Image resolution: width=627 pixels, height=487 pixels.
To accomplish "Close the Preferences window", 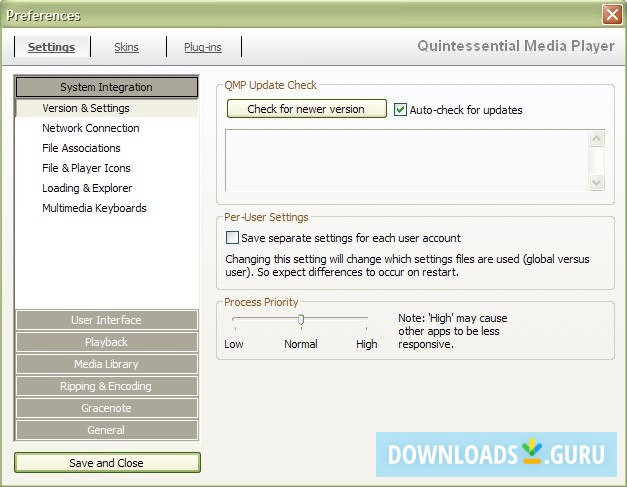I will [x=612, y=15].
